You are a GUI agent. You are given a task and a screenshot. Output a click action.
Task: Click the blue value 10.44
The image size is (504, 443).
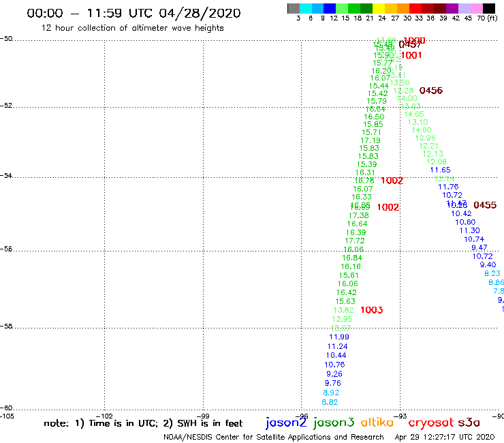coord(336,356)
